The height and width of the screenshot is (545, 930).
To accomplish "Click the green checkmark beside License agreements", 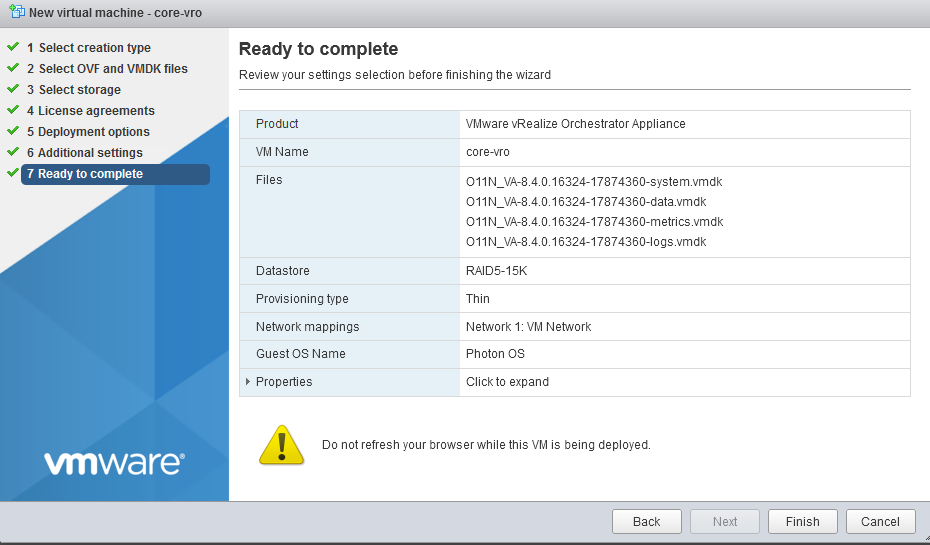I will pyautogui.click(x=13, y=110).
